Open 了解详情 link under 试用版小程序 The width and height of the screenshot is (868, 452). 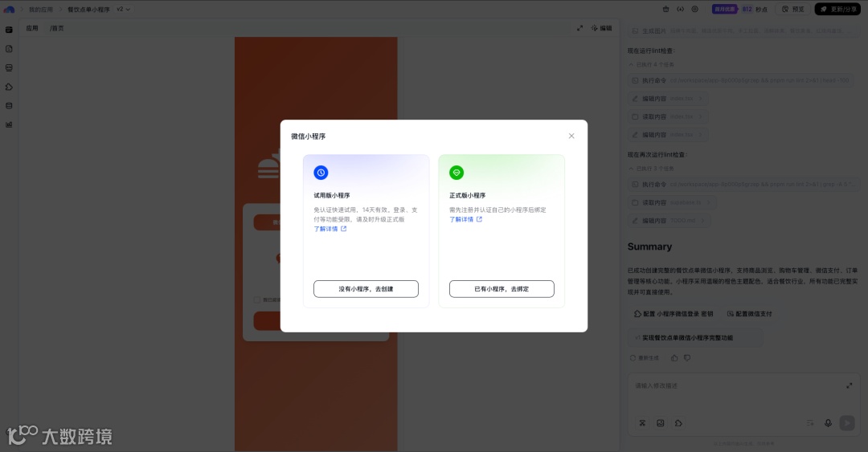[x=330, y=229]
